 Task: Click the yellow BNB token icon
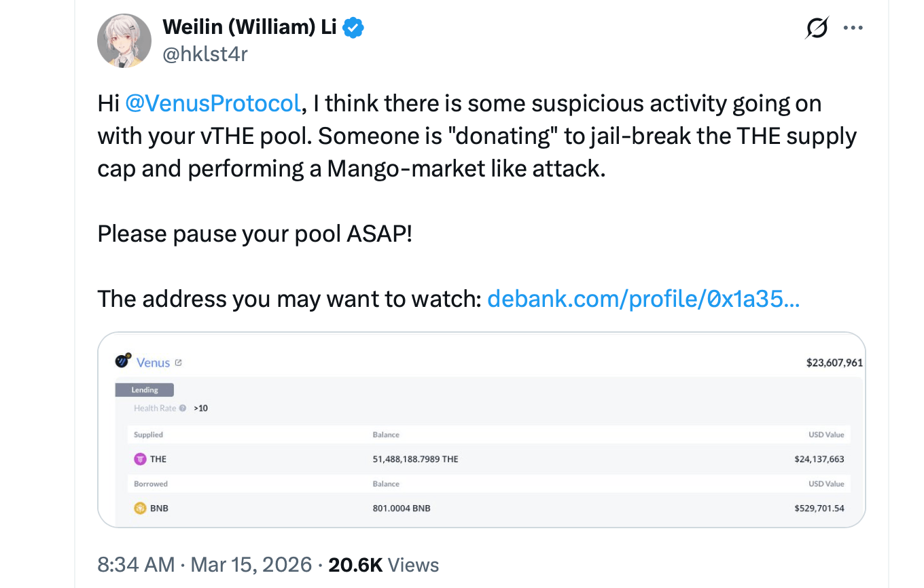click(x=140, y=508)
